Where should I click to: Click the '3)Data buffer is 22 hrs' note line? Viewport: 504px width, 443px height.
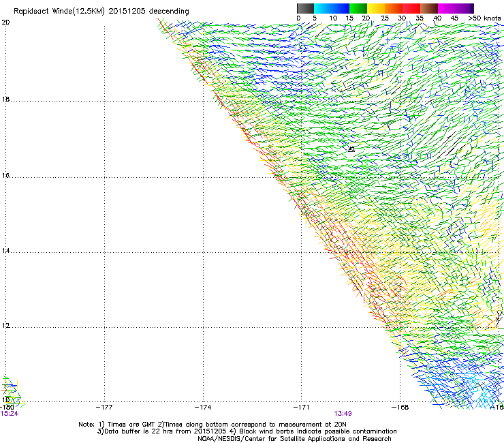point(247,431)
